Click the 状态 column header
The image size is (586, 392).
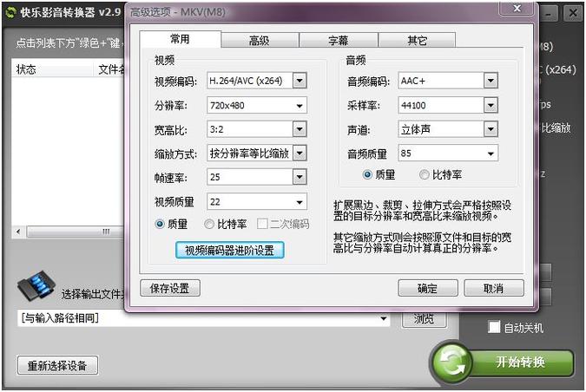(x=52, y=69)
